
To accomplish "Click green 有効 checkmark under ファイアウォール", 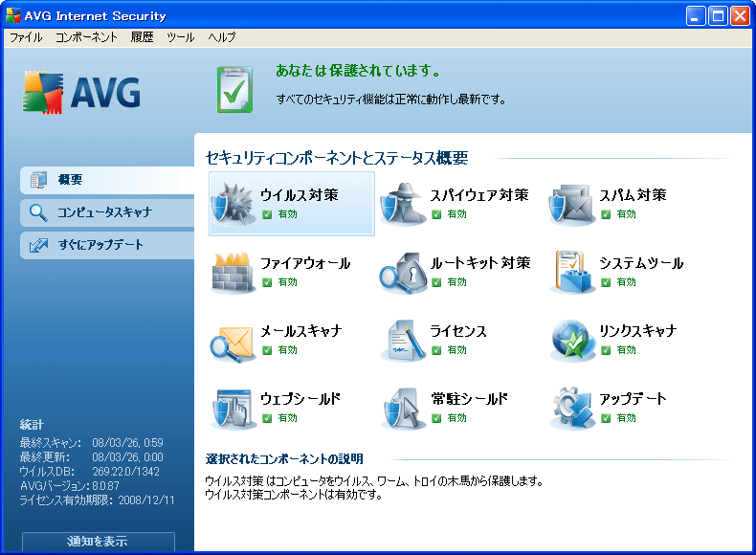I will click(x=267, y=282).
